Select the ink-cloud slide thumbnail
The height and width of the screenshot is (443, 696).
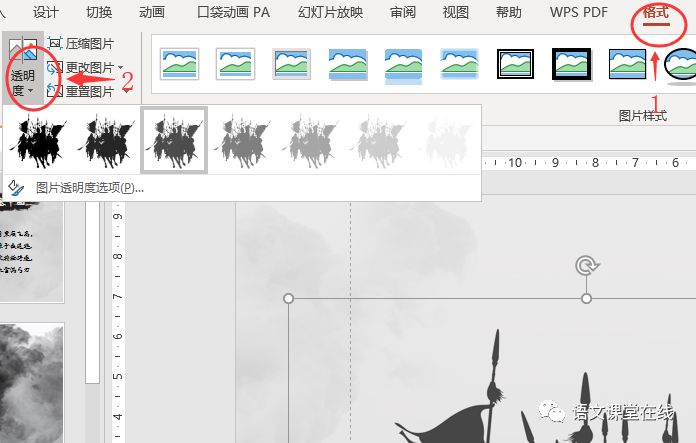pos(32,383)
